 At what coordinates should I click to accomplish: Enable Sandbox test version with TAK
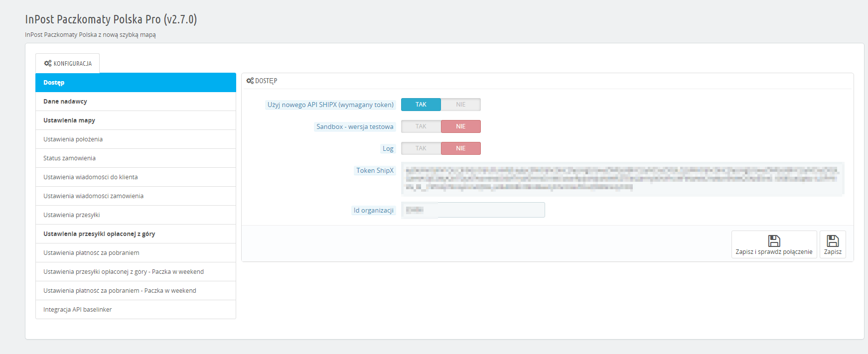[421, 126]
